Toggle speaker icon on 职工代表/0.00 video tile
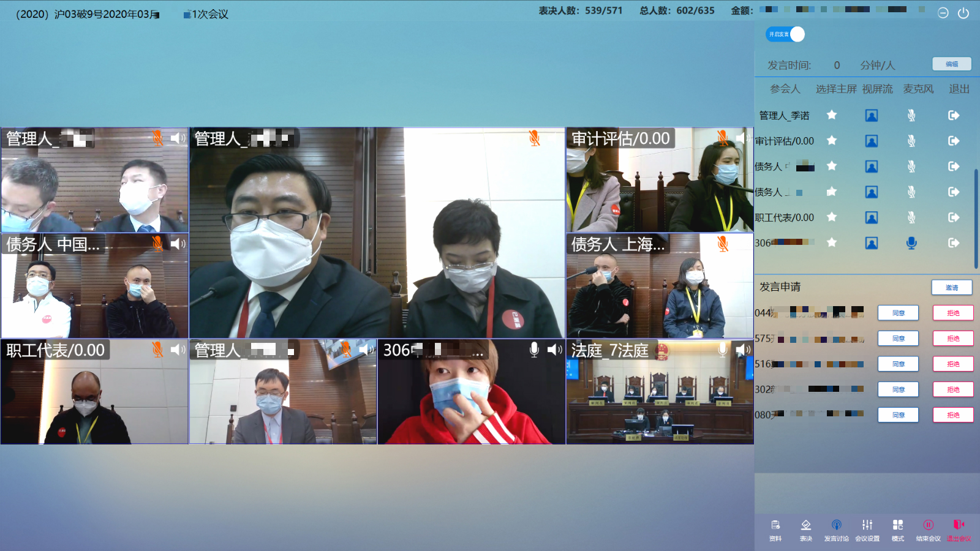 tap(178, 350)
